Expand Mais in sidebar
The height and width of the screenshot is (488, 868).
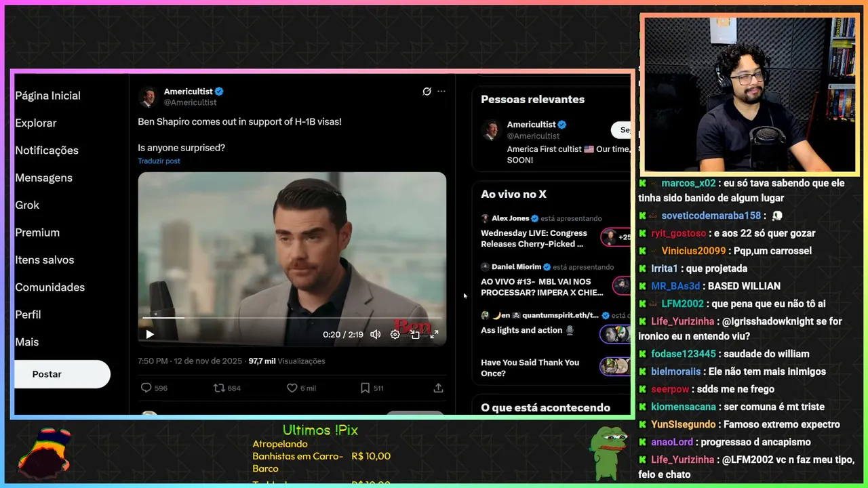(x=27, y=342)
